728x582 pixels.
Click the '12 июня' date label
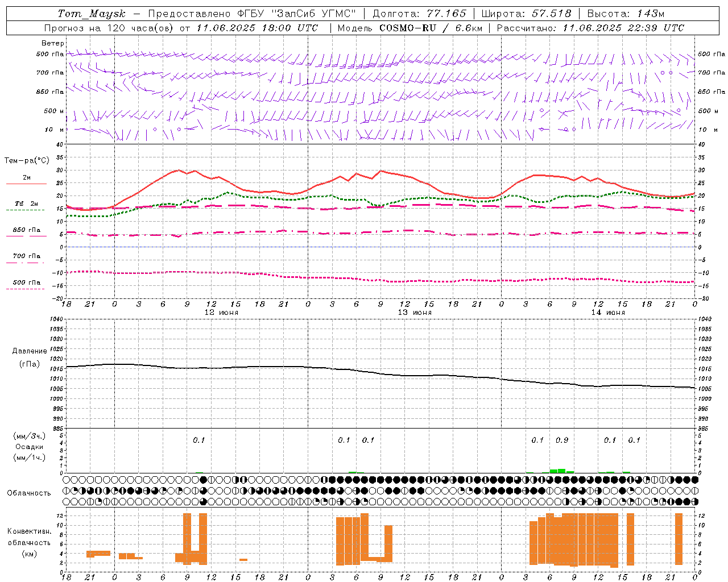pos(221,313)
